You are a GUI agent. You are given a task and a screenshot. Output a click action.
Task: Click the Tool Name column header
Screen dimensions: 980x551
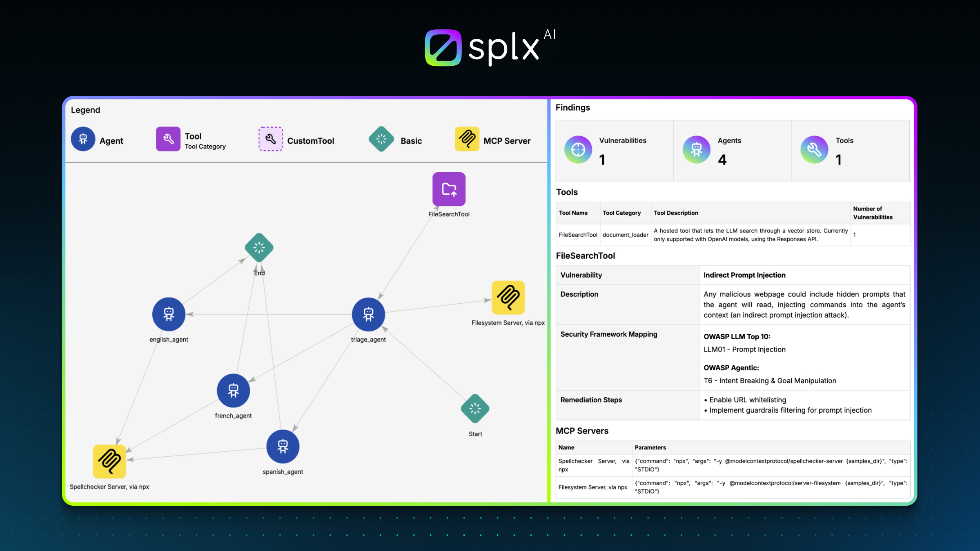point(573,213)
